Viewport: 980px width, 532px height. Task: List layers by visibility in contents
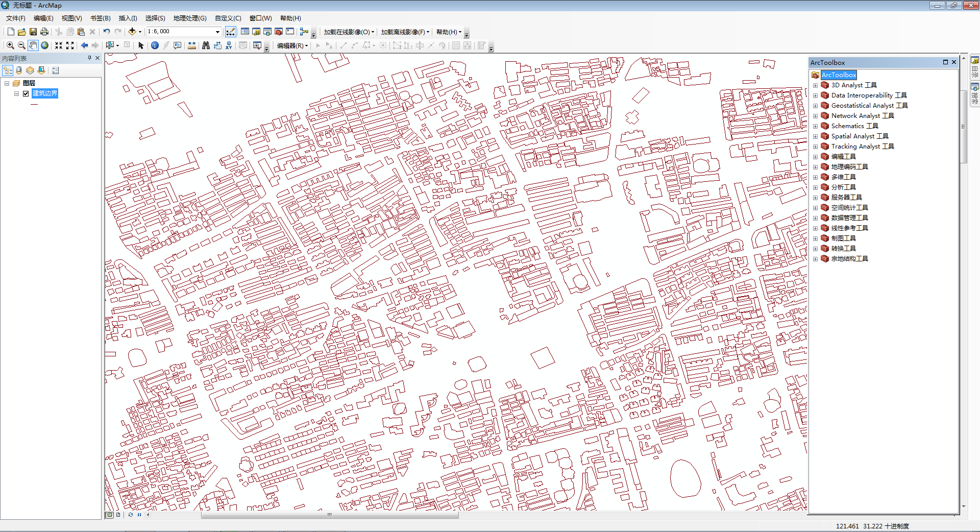[x=30, y=70]
